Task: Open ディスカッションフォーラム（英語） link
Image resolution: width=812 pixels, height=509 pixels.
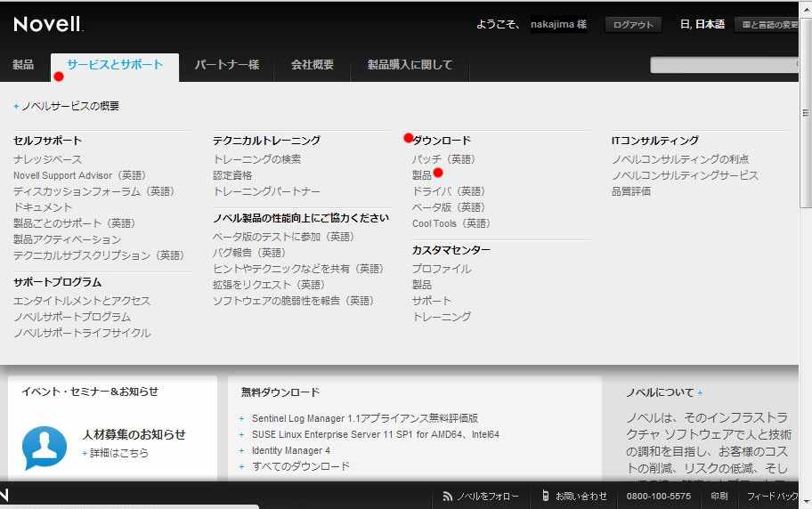Action: (x=94, y=191)
